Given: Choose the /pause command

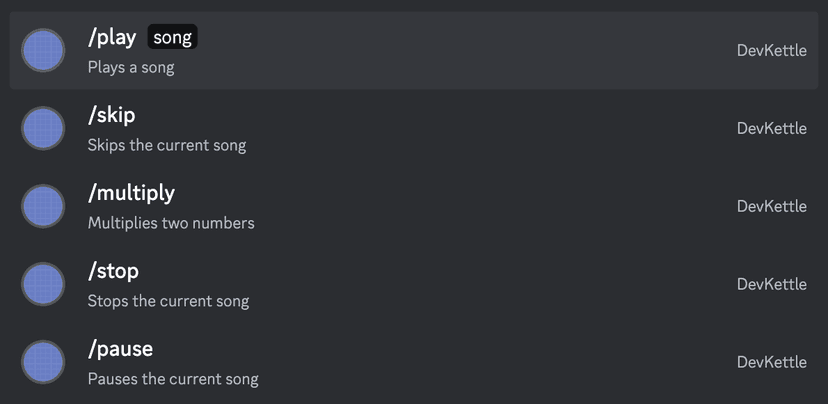Looking at the screenshot, I should (x=120, y=349).
